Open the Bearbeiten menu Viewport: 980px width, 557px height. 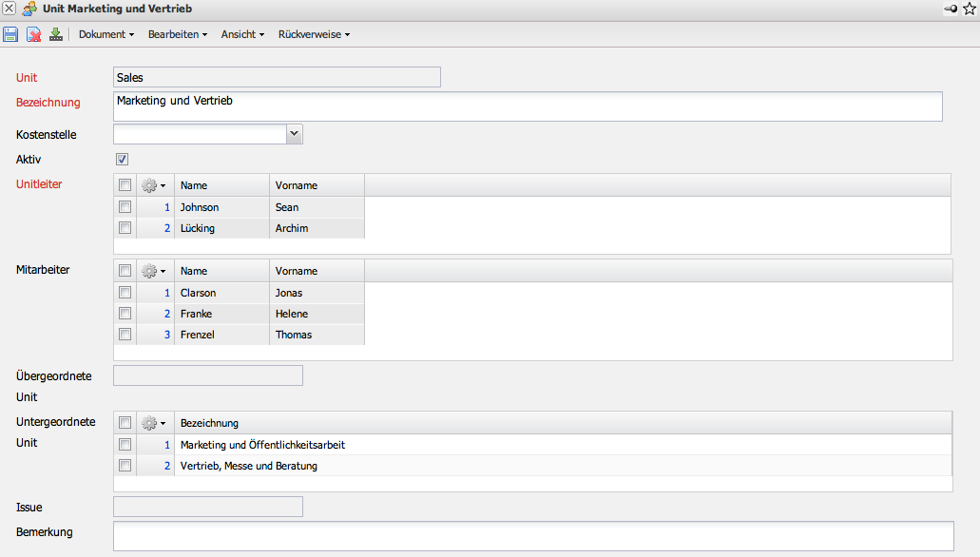177,35
